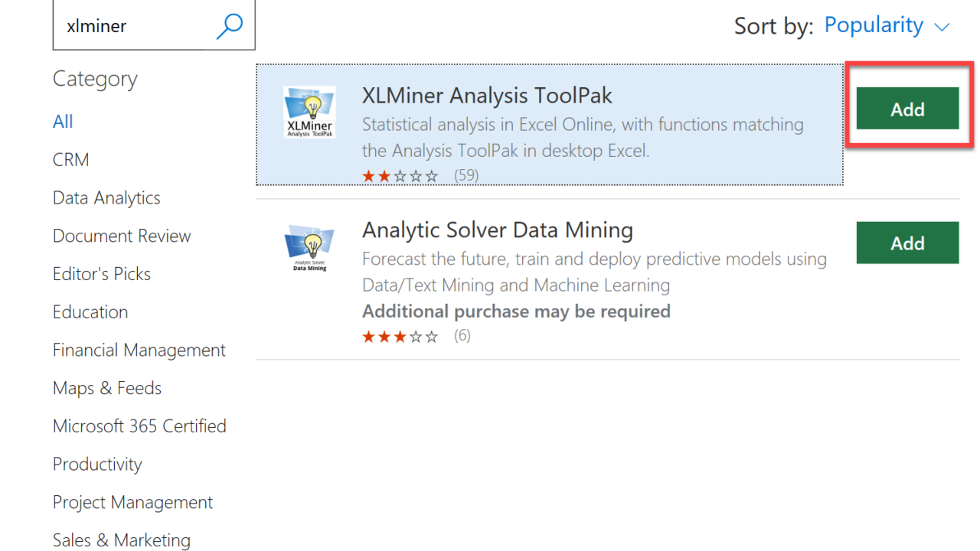The height and width of the screenshot is (551, 980).
Task: Click the XLMiner Analysis ToolPak icon
Action: click(x=309, y=112)
